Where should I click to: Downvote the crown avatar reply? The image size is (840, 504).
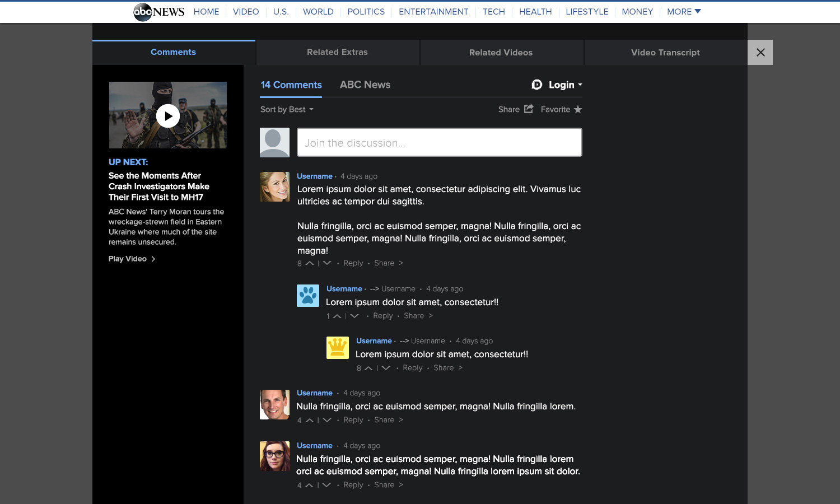click(386, 368)
